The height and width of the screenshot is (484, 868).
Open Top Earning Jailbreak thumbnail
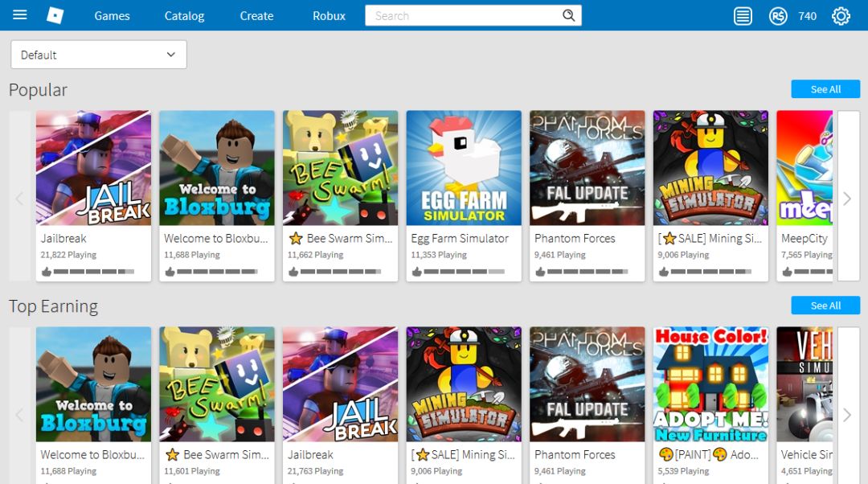[341, 384]
